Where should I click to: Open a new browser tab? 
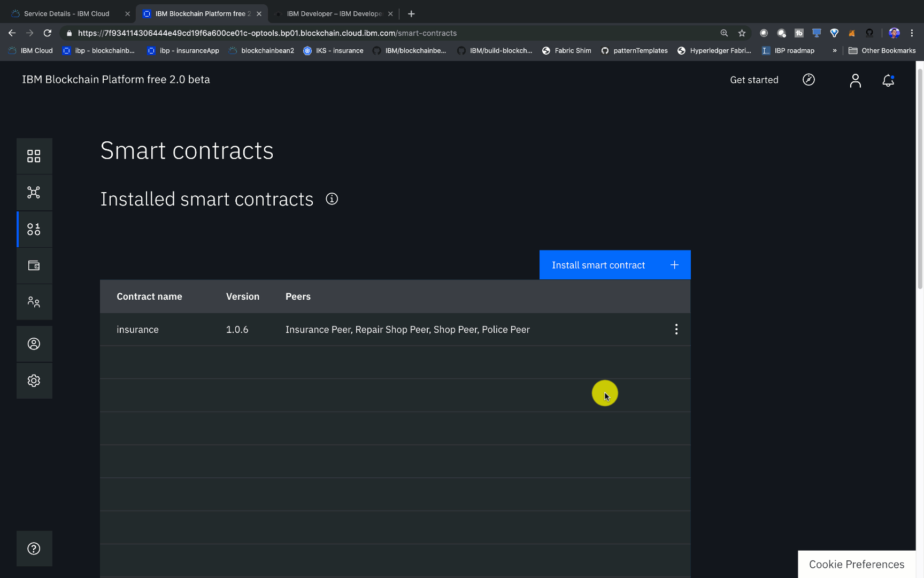coord(411,14)
